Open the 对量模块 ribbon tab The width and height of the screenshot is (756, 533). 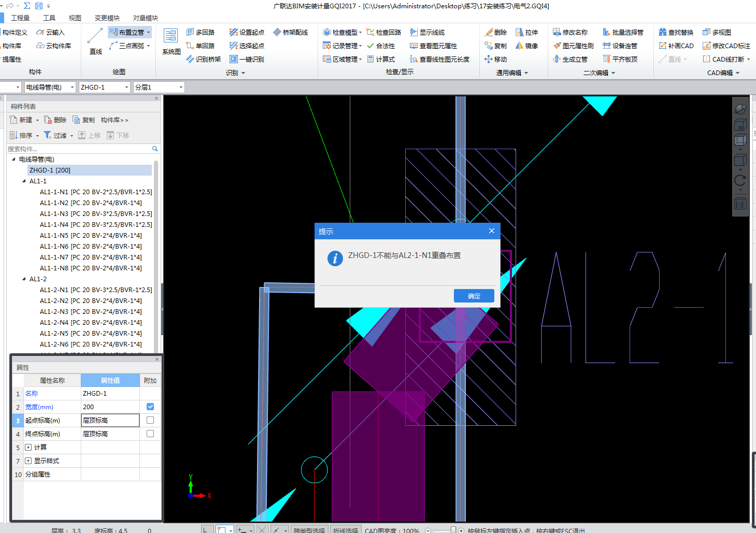click(x=146, y=18)
